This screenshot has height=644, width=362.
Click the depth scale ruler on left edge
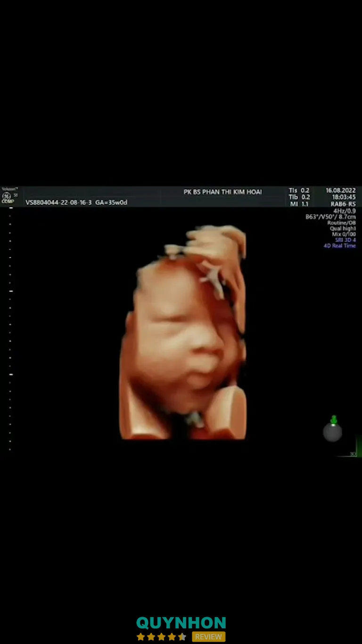coord(10,330)
